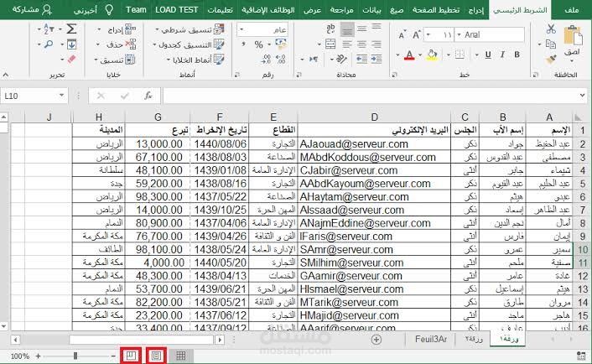The image size is (592, 364).
Task: Click the Merge and Center icon
Action: point(330,44)
